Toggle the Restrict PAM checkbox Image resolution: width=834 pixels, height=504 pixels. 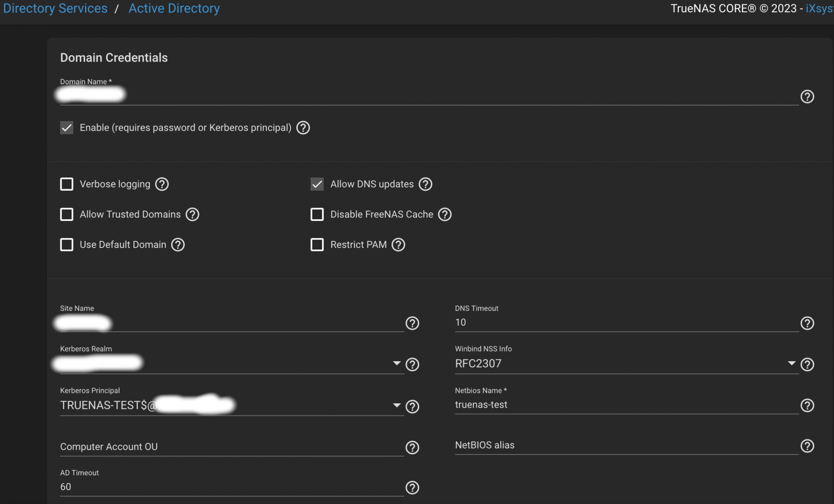[317, 245]
